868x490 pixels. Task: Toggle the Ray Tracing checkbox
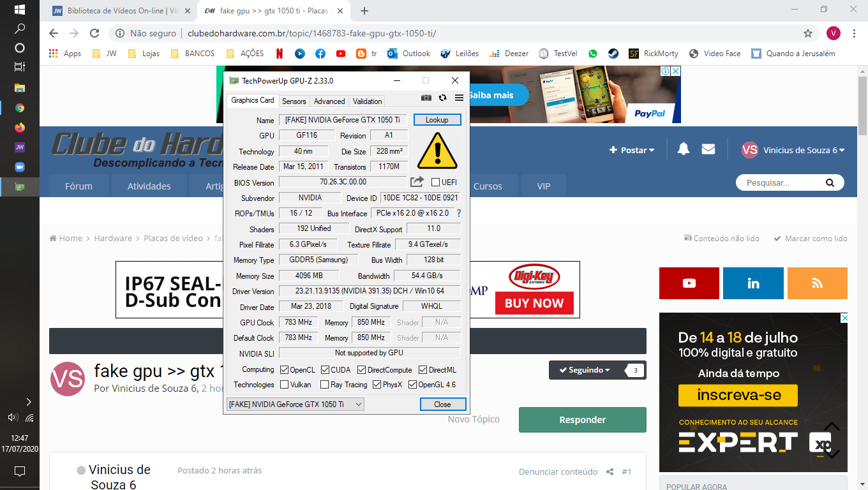point(324,385)
